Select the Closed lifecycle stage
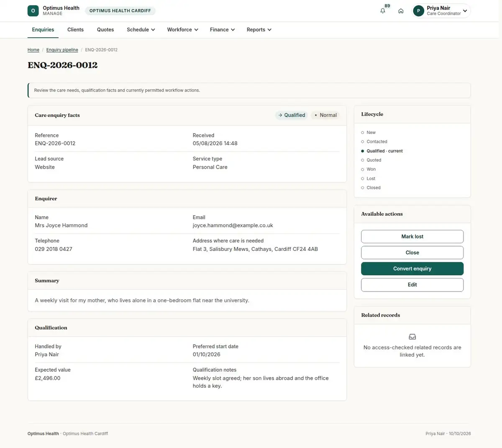 tap(371, 188)
